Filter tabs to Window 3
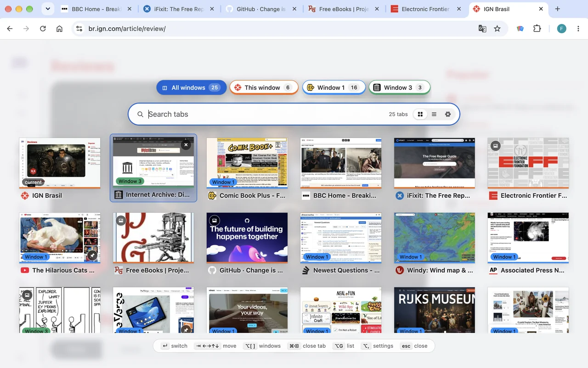588x368 pixels. [400, 87]
